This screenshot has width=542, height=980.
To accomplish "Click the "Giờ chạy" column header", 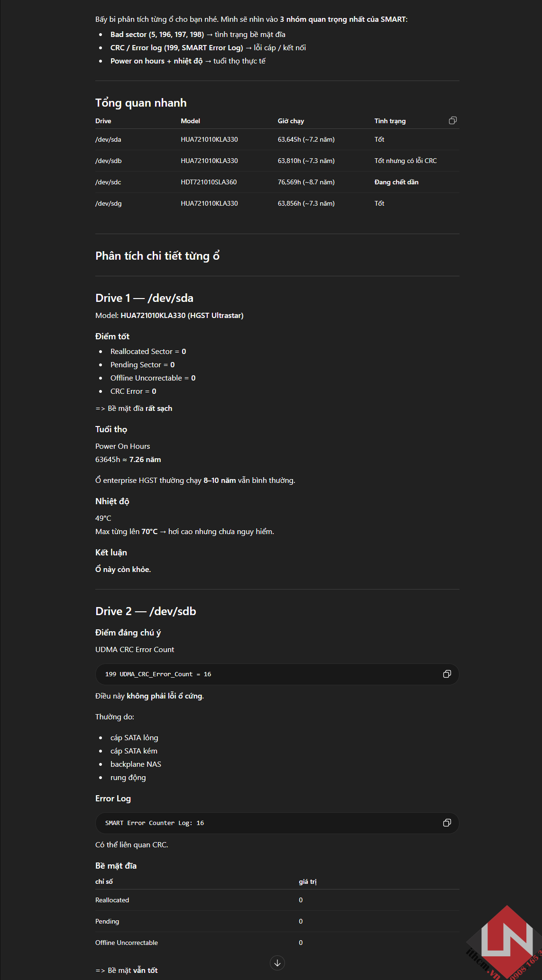I will pos(291,121).
